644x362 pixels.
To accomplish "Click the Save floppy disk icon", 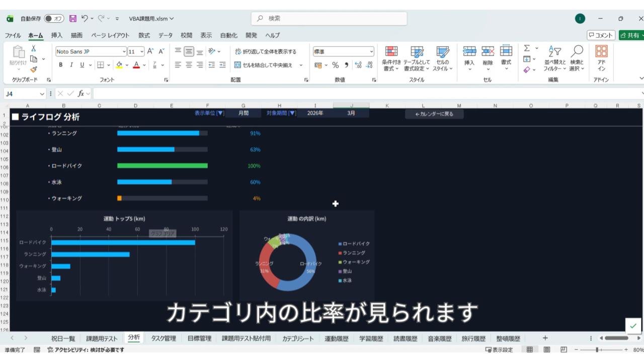I will tap(73, 19).
